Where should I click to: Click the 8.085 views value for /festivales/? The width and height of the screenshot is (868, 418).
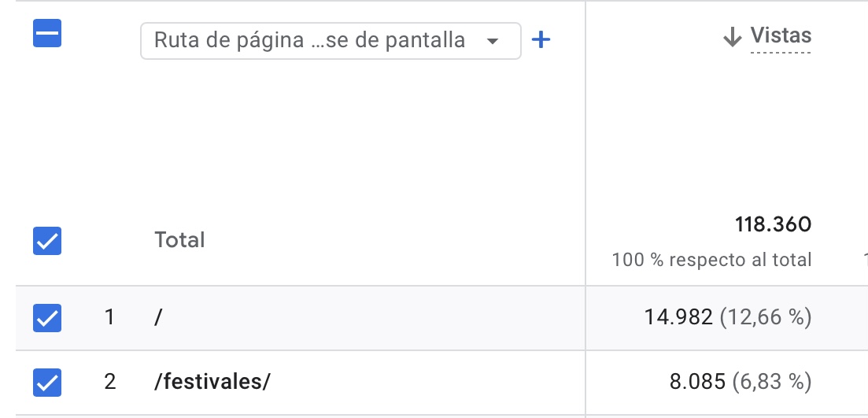coord(696,383)
